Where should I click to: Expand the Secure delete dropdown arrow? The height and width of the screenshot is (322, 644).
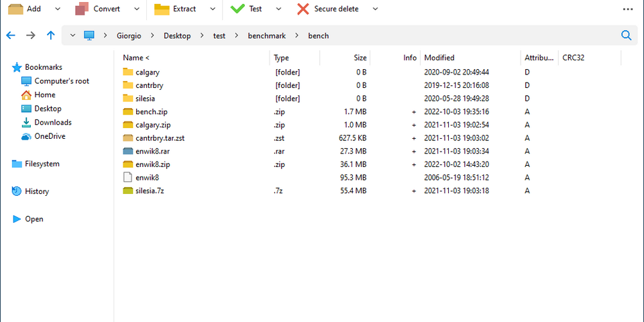pyautogui.click(x=375, y=9)
